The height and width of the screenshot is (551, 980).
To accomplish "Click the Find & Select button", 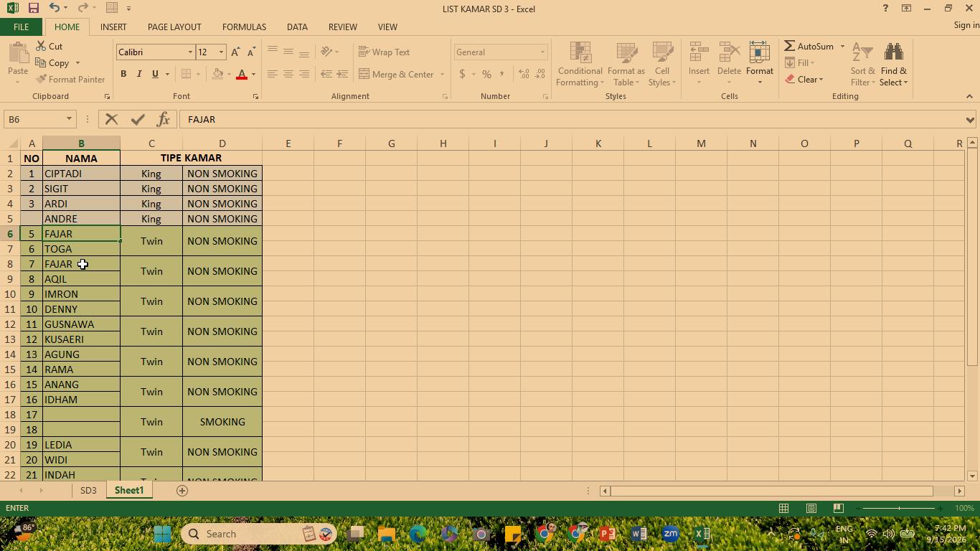I will [x=894, y=65].
